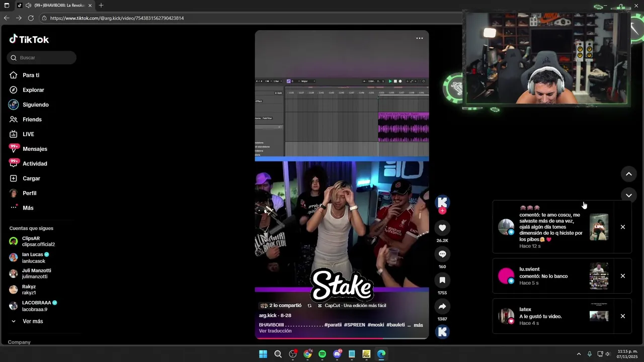The height and width of the screenshot is (362, 644).
Task: Follow creator with the red plus badge
Action: tap(442, 211)
